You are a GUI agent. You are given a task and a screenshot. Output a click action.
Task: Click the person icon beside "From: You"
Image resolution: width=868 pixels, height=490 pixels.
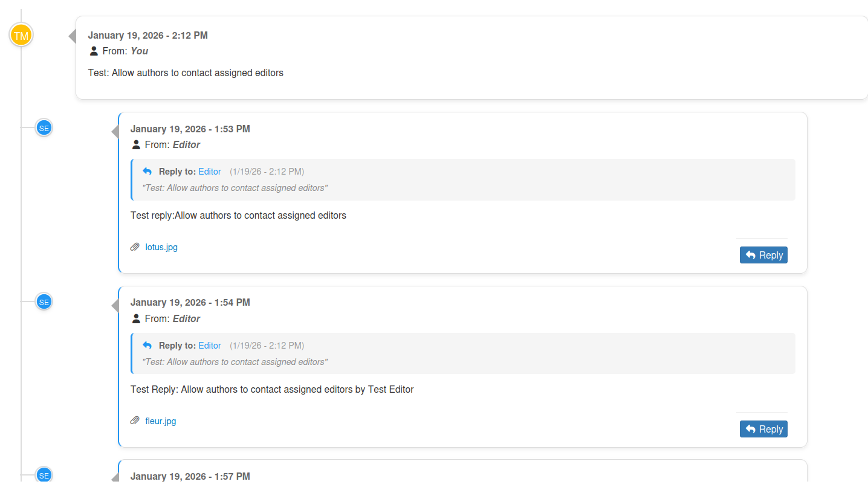point(94,51)
